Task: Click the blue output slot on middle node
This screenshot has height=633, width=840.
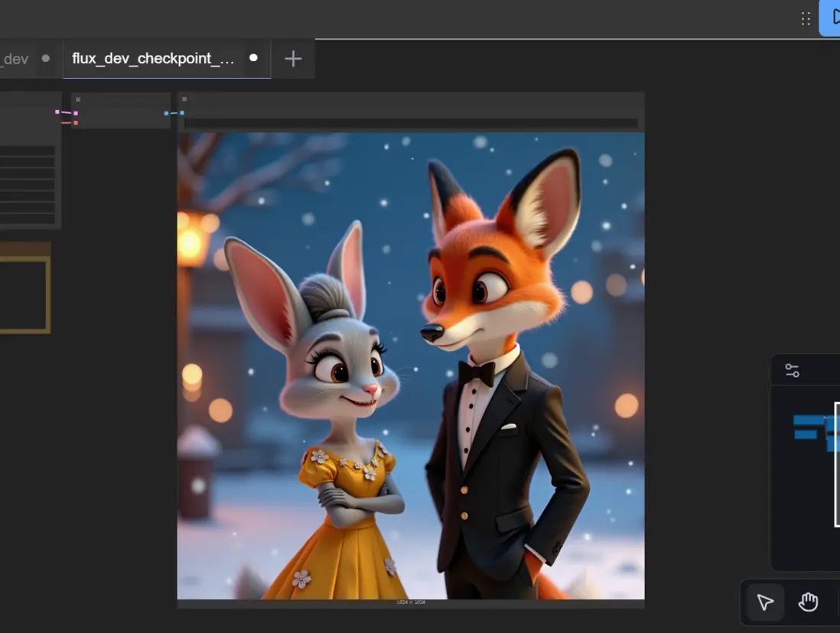Action: [x=167, y=113]
